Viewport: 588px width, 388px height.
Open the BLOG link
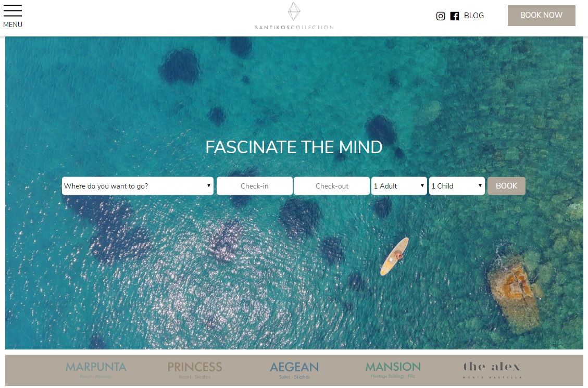click(x=473, y=16)
